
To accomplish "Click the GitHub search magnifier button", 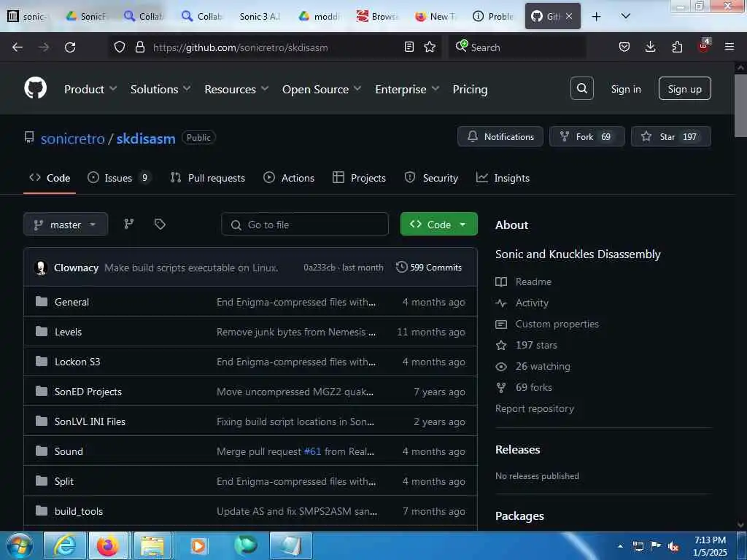I will click(x=581, y=88).
